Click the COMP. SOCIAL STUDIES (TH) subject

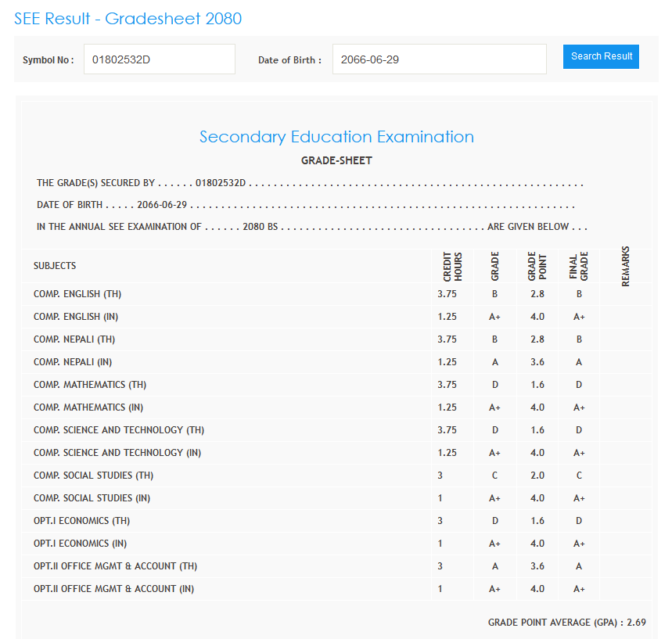click(x=93, y=476)
